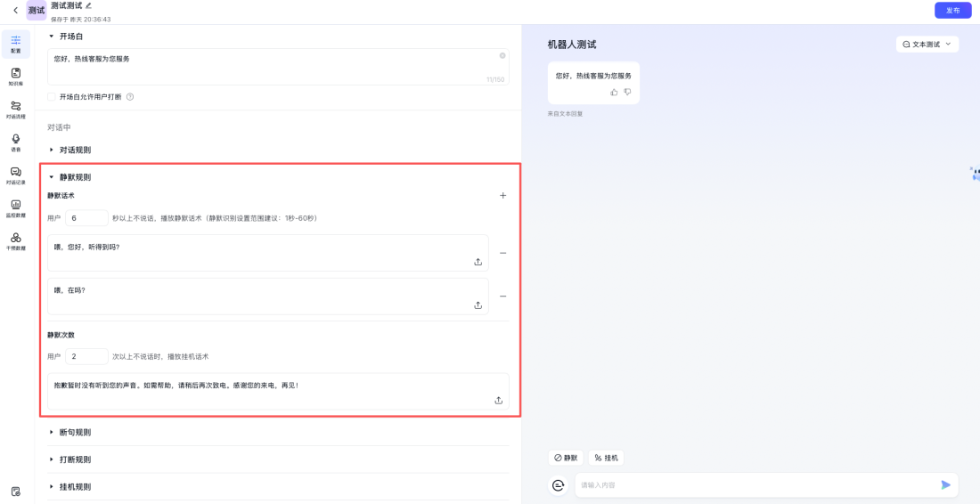Viewport: 980px width, 504px height.
Task: Open the 文本测试 dropdown
Action: coord(927,44)
